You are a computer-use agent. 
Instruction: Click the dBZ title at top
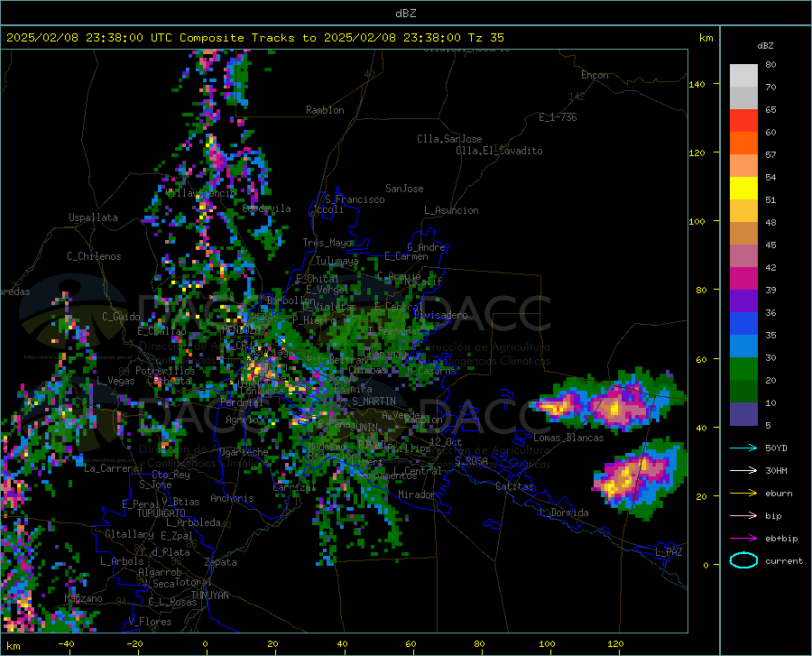pyautogui.click(x=405, y=14)
